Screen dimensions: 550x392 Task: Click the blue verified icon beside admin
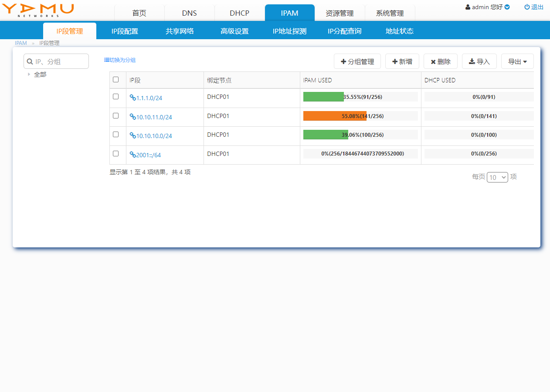(507, 7)
